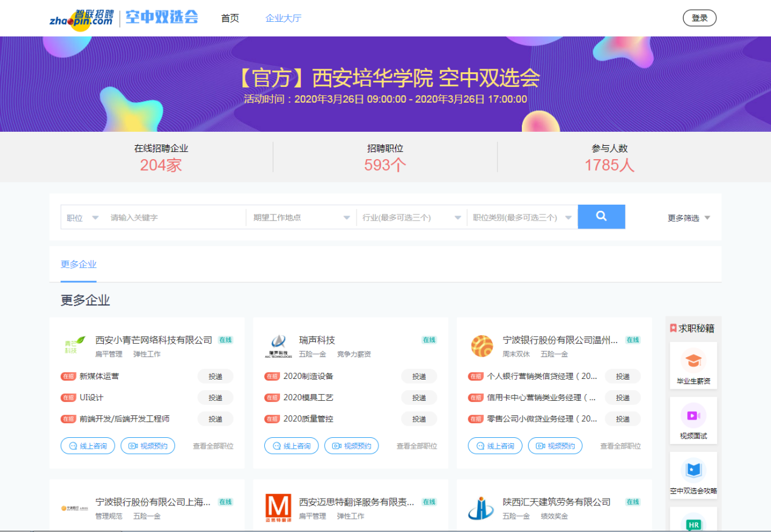The height and width of the screenshot is (532, 771).
Task: Click 投递 for the 新媒体运营 job
Action: 215,377
